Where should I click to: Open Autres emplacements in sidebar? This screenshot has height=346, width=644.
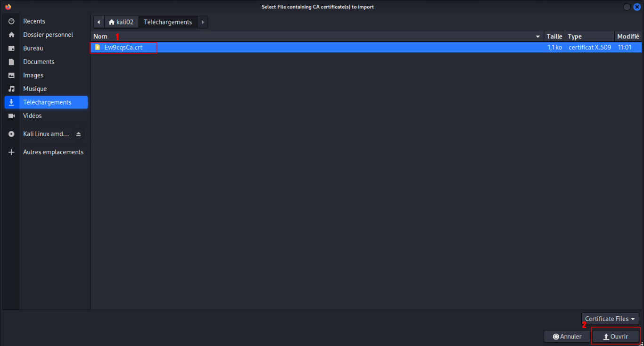[x=53, y=152]
